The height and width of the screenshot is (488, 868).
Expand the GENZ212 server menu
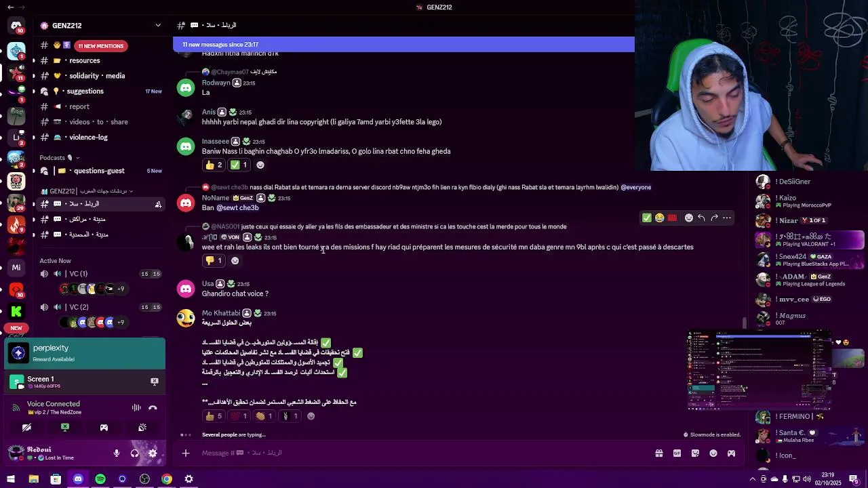pos(158,25)
